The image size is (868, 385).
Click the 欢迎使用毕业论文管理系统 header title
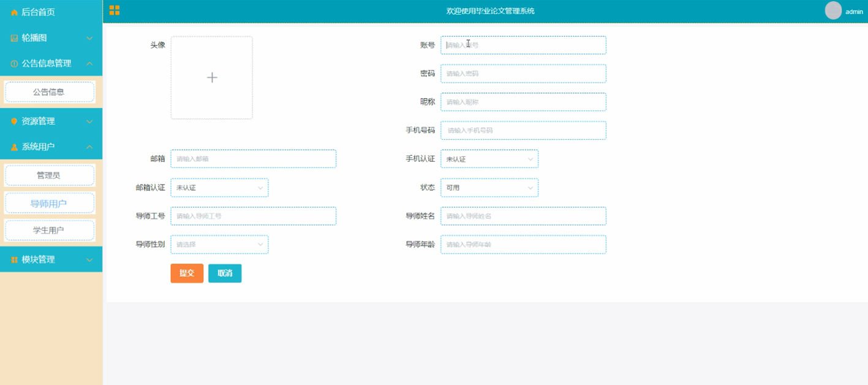point(491,11)
